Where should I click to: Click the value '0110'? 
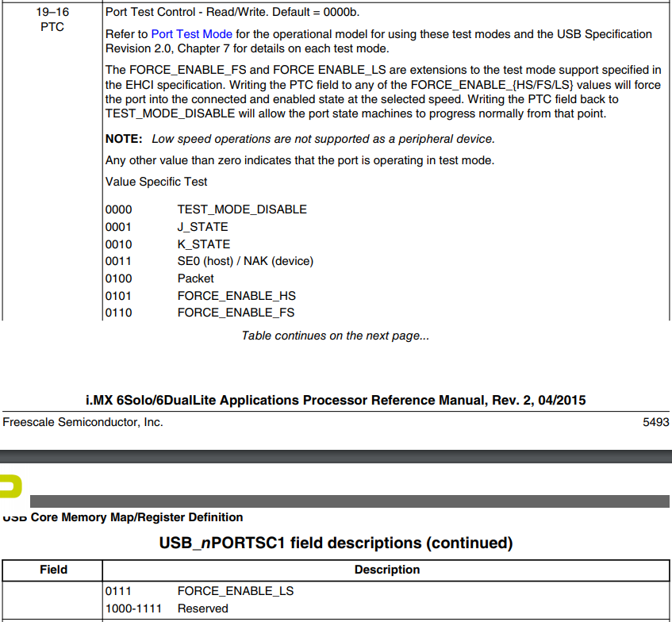[119, 313]
